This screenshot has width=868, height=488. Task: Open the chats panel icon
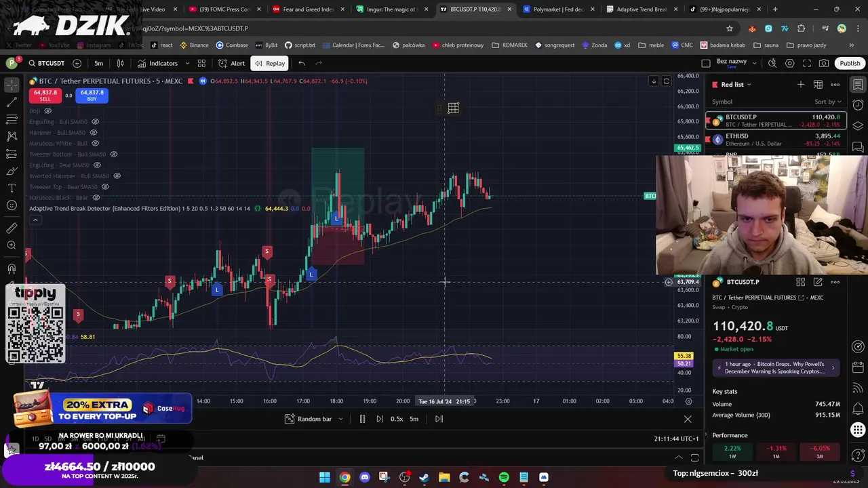click(x=858, y=146)
